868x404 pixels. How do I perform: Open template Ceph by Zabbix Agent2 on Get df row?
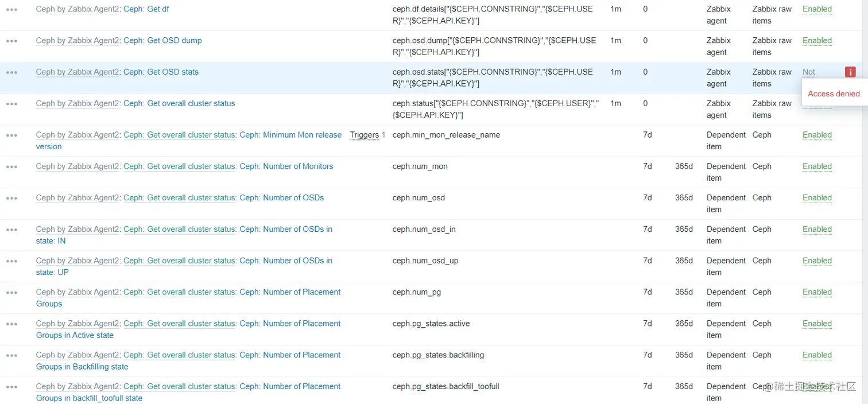[77, 9]
